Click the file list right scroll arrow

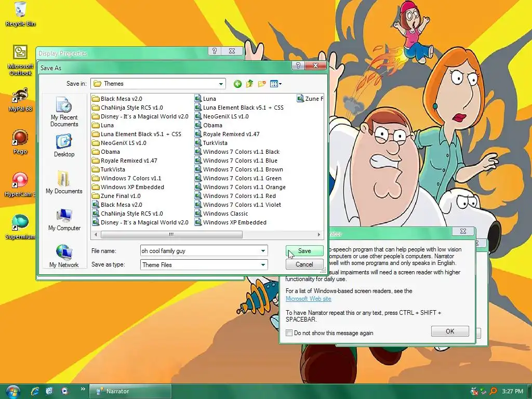318,234
